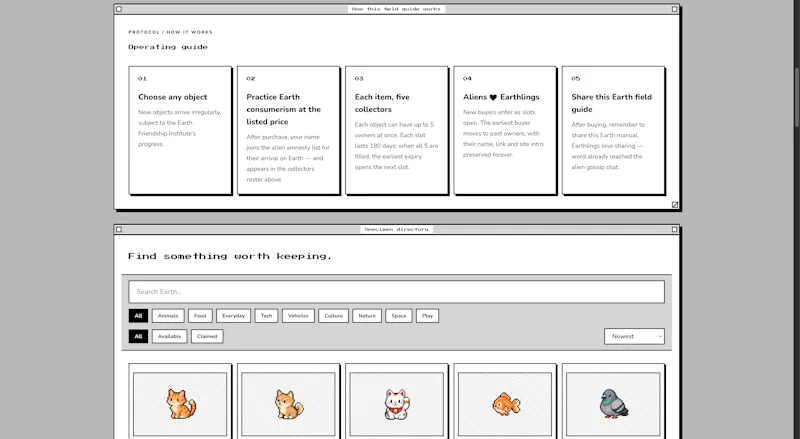The width and height of the screenshot is (800, 439).
Task: Select the All category filter
Action: click(x=138, y=315)
